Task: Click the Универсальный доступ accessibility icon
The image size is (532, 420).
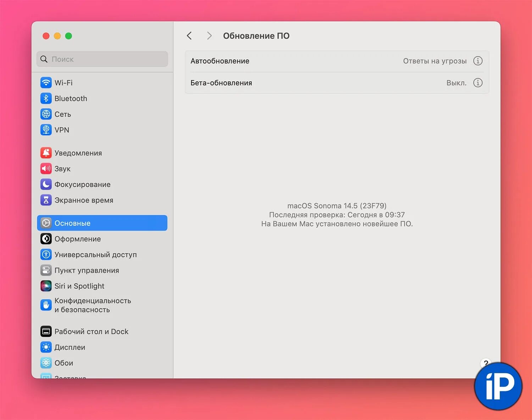Action: point(46,254)
